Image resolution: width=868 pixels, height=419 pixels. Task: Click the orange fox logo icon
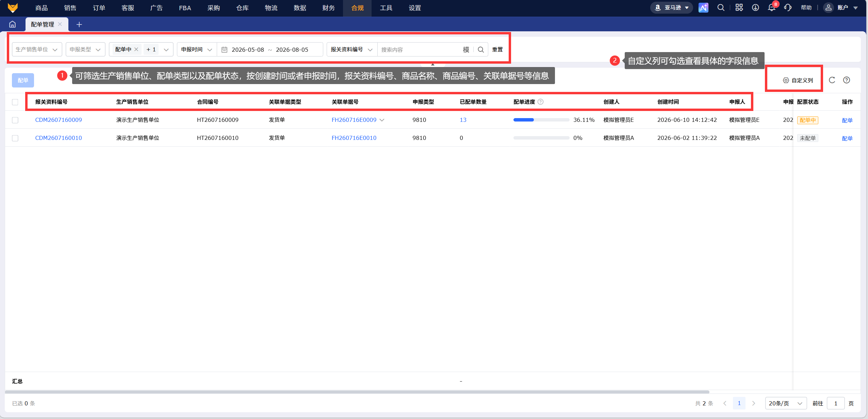pos(13,7)
